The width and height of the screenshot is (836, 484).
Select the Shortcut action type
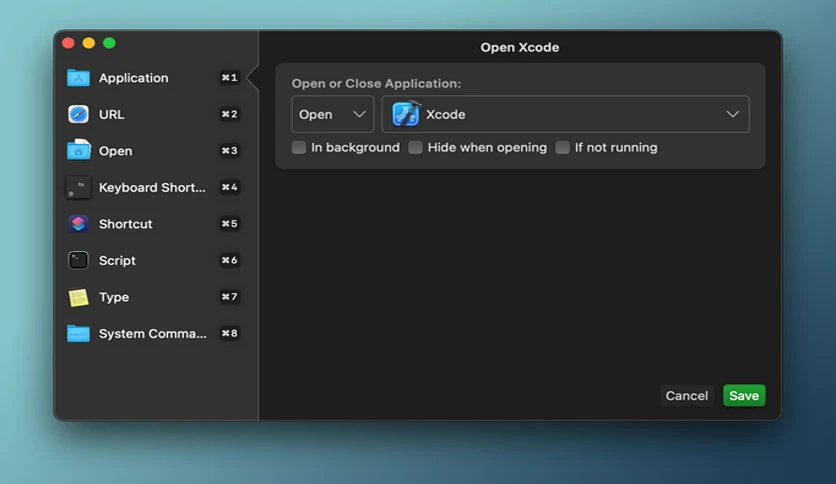coord(155,224)
